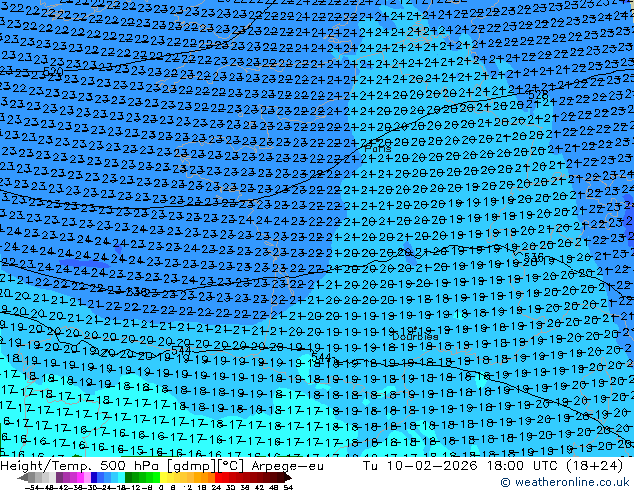Click the '24' legend tick value
Image resolution: width=634 pixels, height=490 pixels.
pos(216,488)
